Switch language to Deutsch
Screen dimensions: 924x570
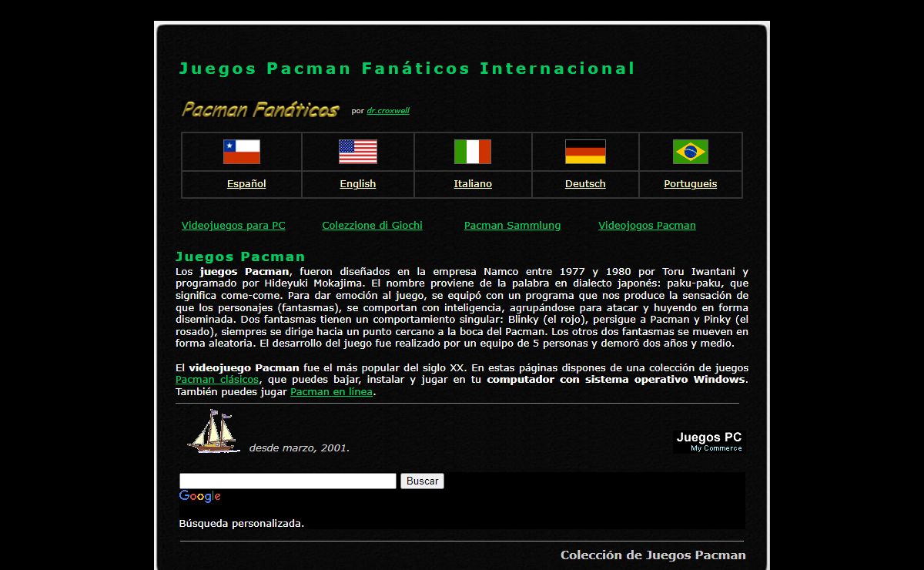click(x=585, y=184)
